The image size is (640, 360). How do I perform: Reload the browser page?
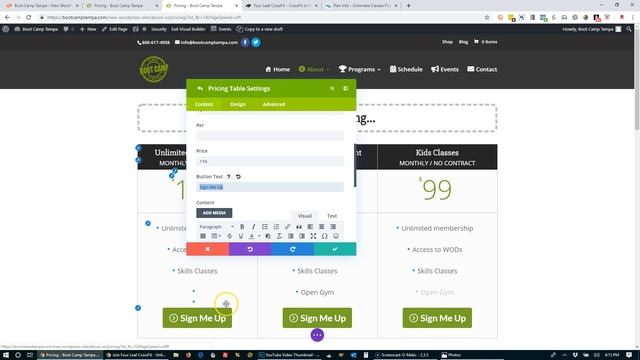click(x=29, y=18)
